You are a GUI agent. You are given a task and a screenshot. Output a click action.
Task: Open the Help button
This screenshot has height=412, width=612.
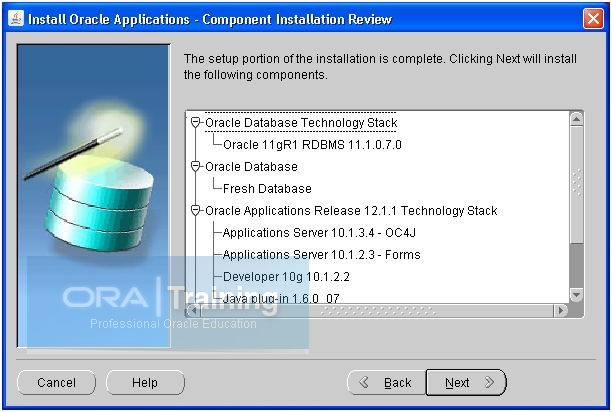tap(145, 382)
